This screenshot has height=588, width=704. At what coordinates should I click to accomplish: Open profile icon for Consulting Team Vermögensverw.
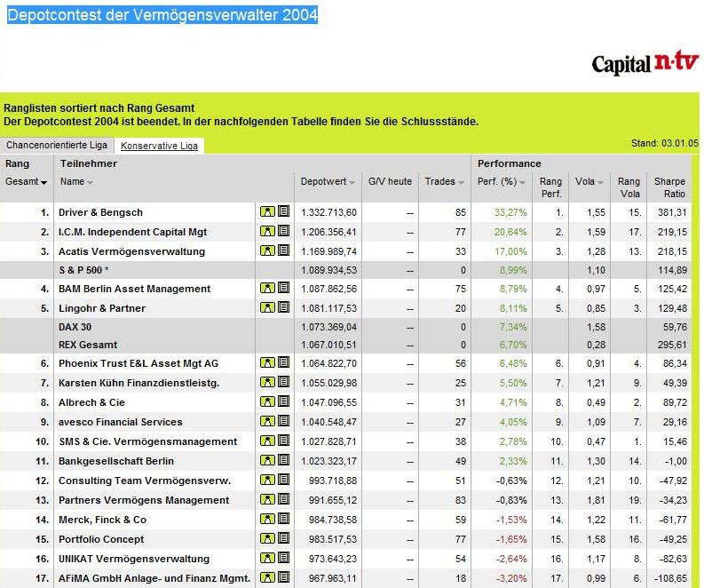(267, 481)
